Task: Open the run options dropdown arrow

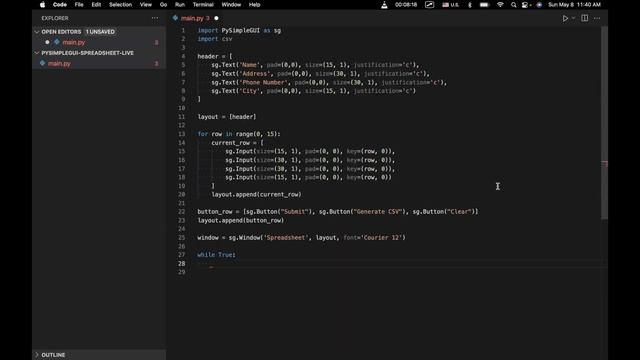Action: (573, 18)
